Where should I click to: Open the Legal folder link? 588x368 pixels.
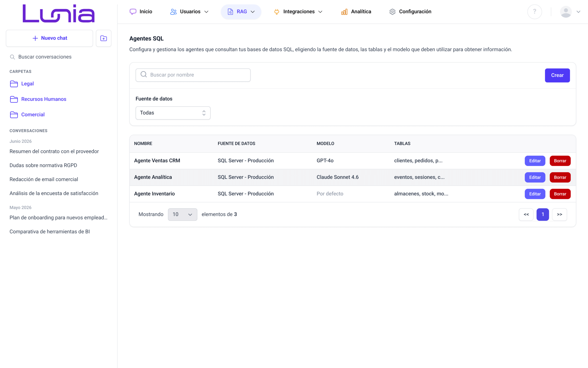(x=28, y=84)
